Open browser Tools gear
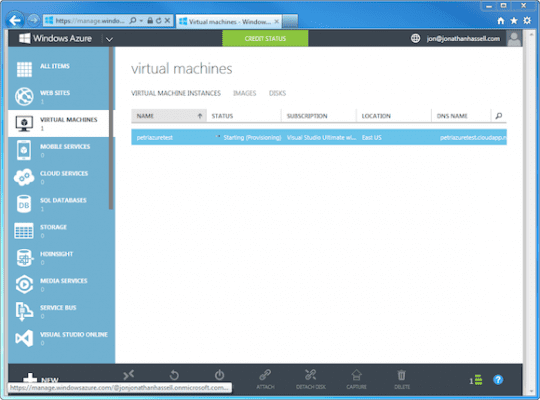The height and width of the screenshot is (400, 540). [527, 21]
